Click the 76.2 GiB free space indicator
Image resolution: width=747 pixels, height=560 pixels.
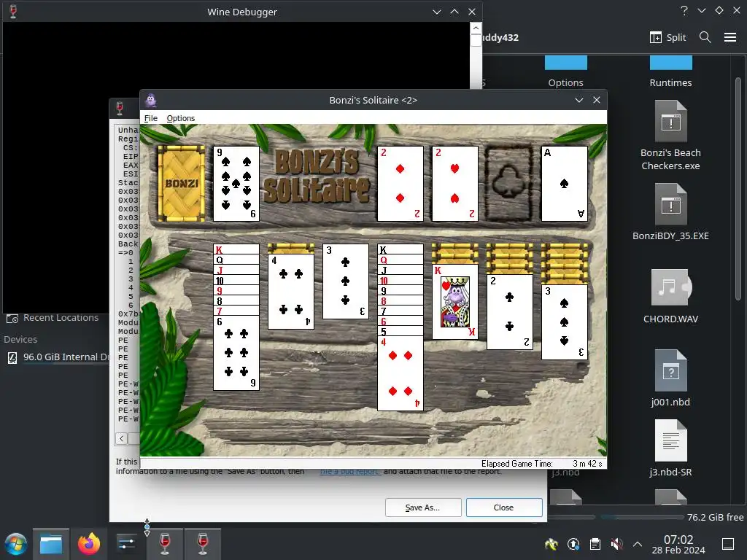[715, 517]
